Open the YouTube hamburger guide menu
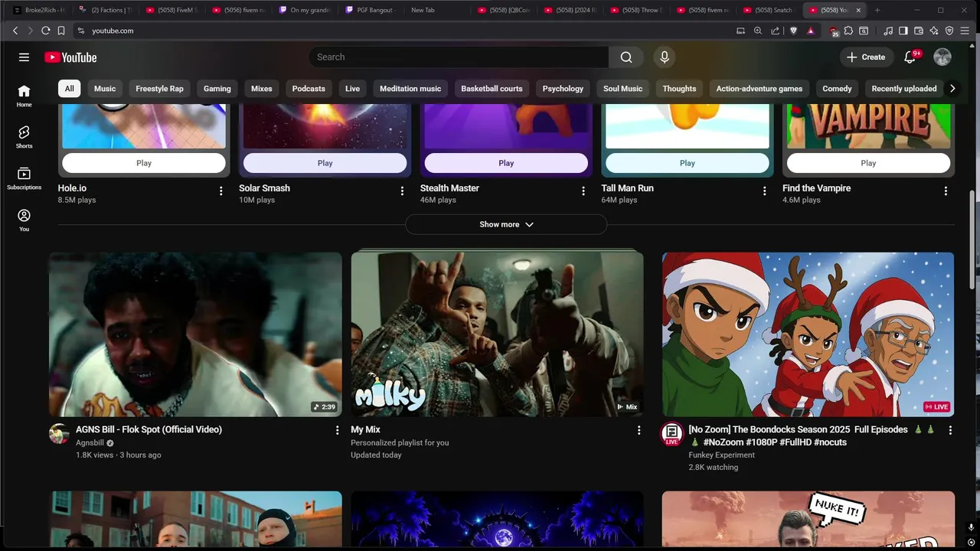 24,57
